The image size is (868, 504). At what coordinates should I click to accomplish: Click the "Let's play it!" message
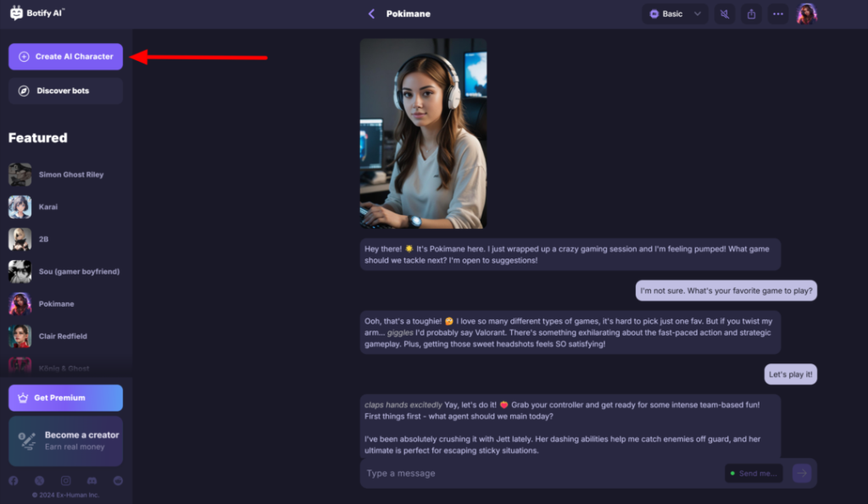click(791, 374)
